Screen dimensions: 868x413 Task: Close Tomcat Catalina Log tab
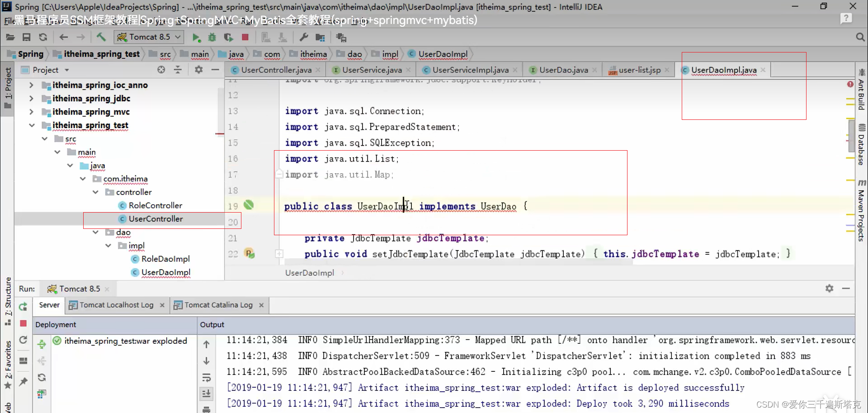[x=261, y=305]
